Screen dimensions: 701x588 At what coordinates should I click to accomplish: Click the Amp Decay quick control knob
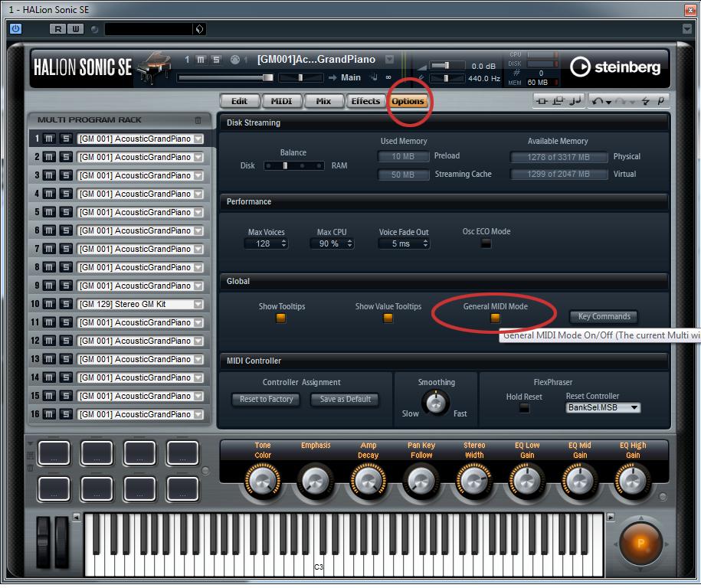pos(369,482)
